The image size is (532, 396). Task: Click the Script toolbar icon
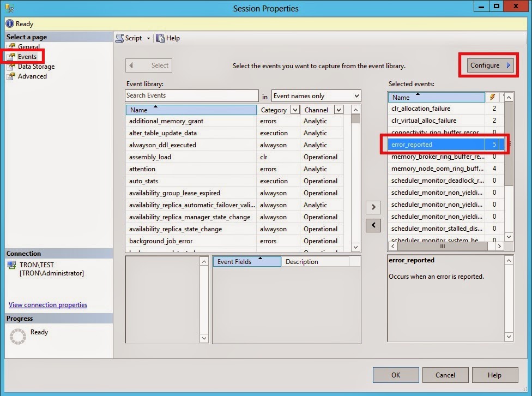pos(119,38)
